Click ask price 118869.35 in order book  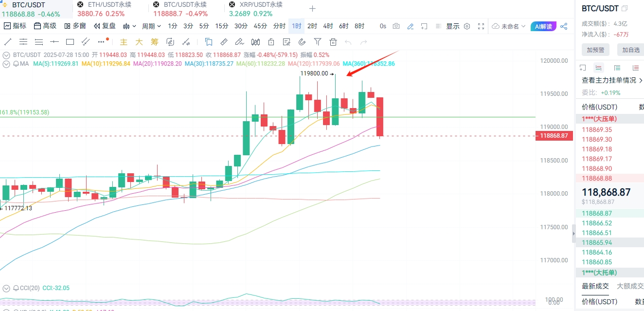click(597, 129)
